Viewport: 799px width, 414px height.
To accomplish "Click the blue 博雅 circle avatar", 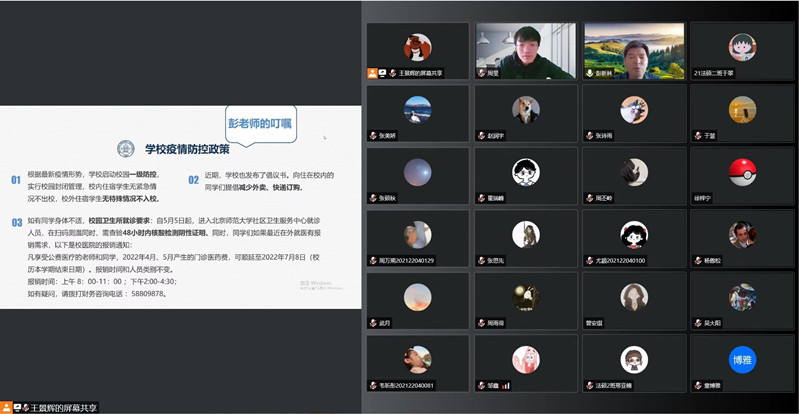I will point(741,359).
